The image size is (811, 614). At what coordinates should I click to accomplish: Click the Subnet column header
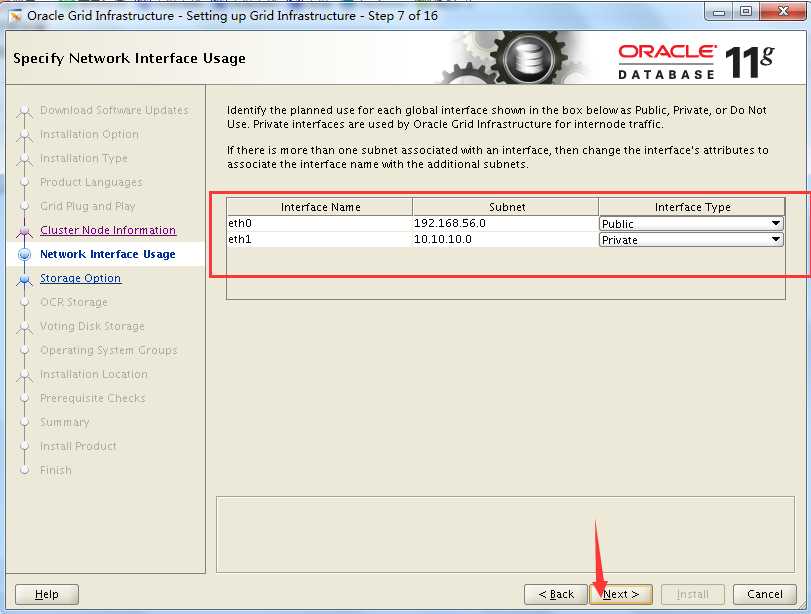coord(505,207)
